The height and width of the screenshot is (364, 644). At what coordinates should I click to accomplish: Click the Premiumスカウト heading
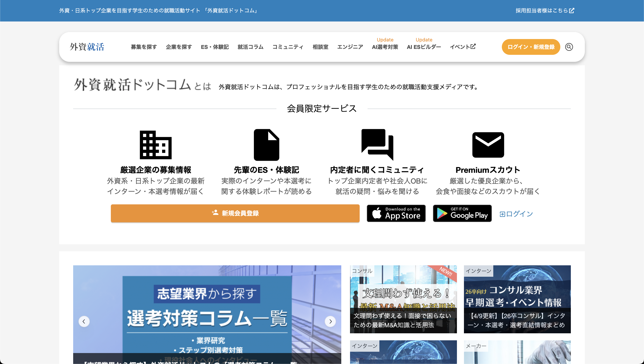coord(488,170)
